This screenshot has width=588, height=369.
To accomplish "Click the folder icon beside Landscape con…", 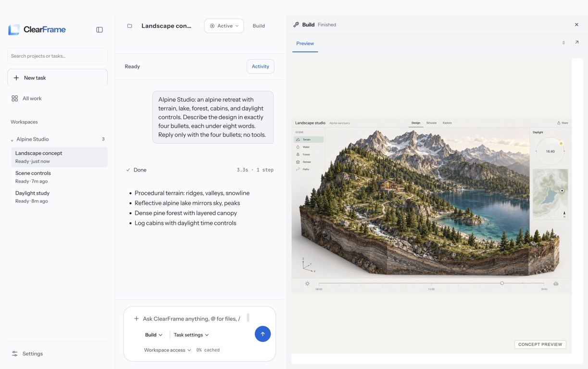I will click(x=129, y=26).
